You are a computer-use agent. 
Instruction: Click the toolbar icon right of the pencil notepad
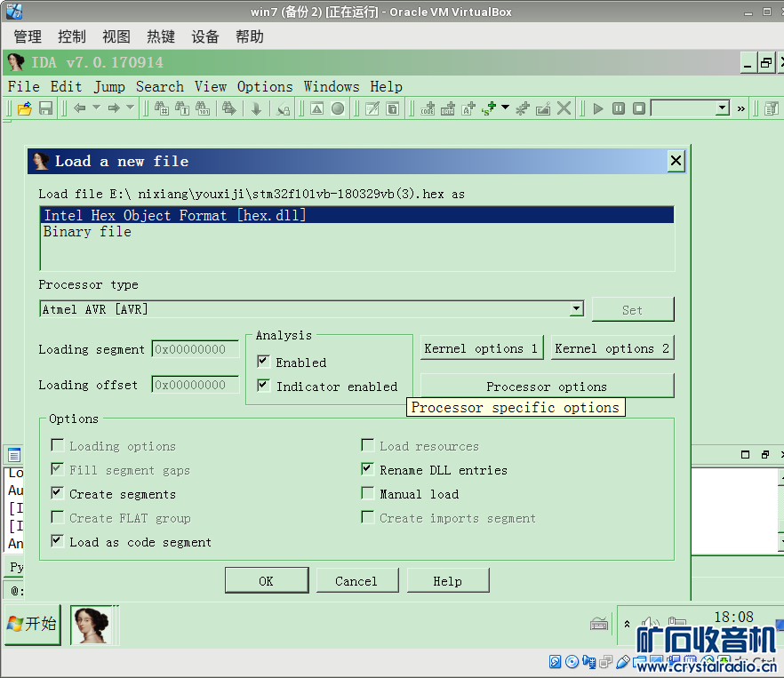(x=393, y=108)
